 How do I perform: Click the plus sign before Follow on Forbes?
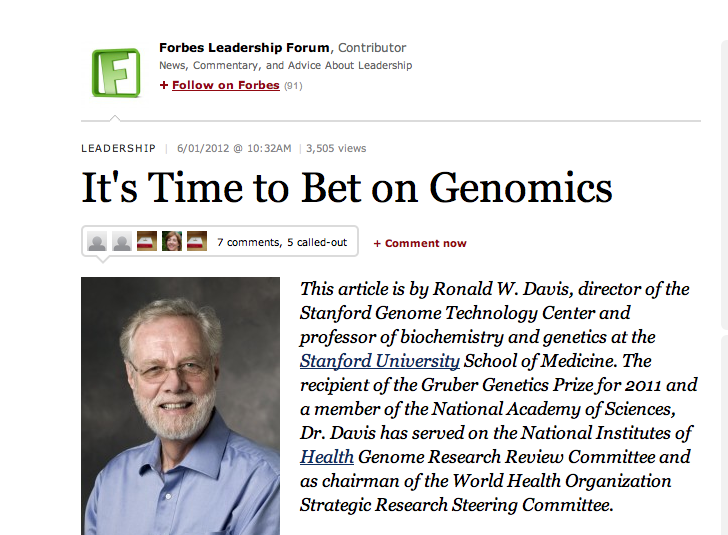click(164, 86)
